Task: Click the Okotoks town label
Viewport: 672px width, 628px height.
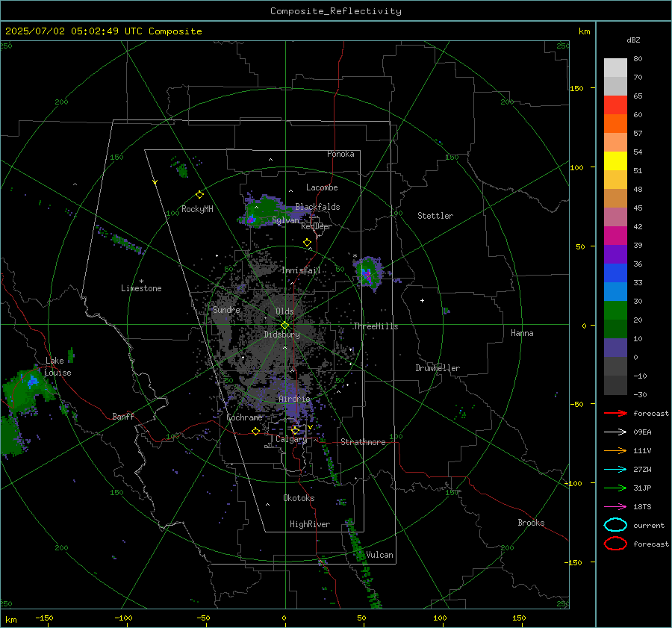Action: coord(299,498)
